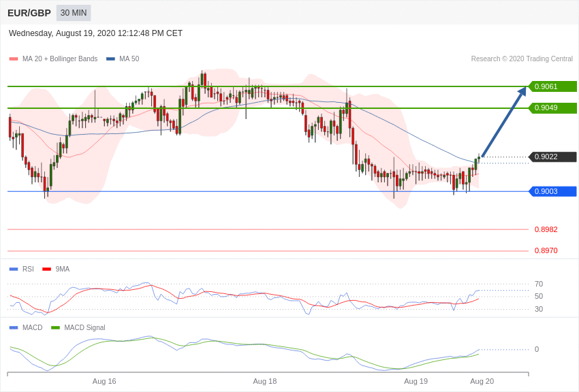Click the 0.8982 support level label
579x392 pixels.
click(x=546, y=229)
